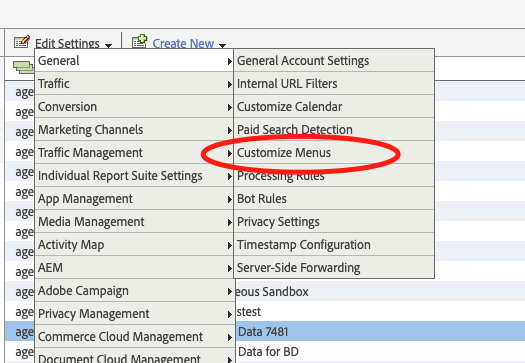The image size is (525, 363).
Task: Open the Create New dropdown
Action: coord(189,44)
